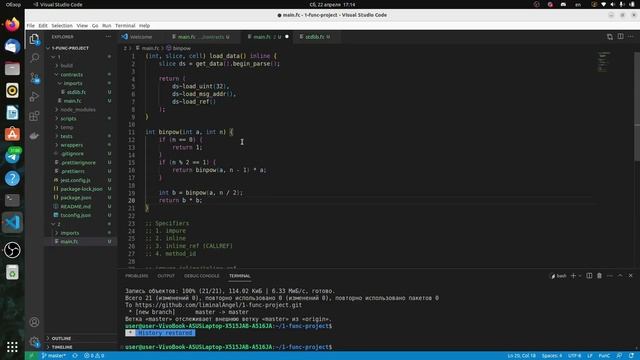This screenshot has width=640, height=360.
Task: Kill the terminal with the trash icon
Action: pos(600,276)
